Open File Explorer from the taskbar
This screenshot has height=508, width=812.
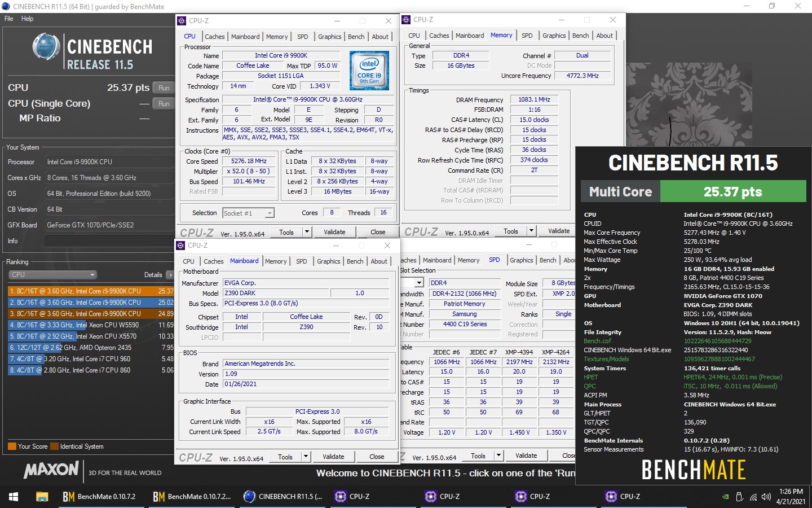coord(42,497)
